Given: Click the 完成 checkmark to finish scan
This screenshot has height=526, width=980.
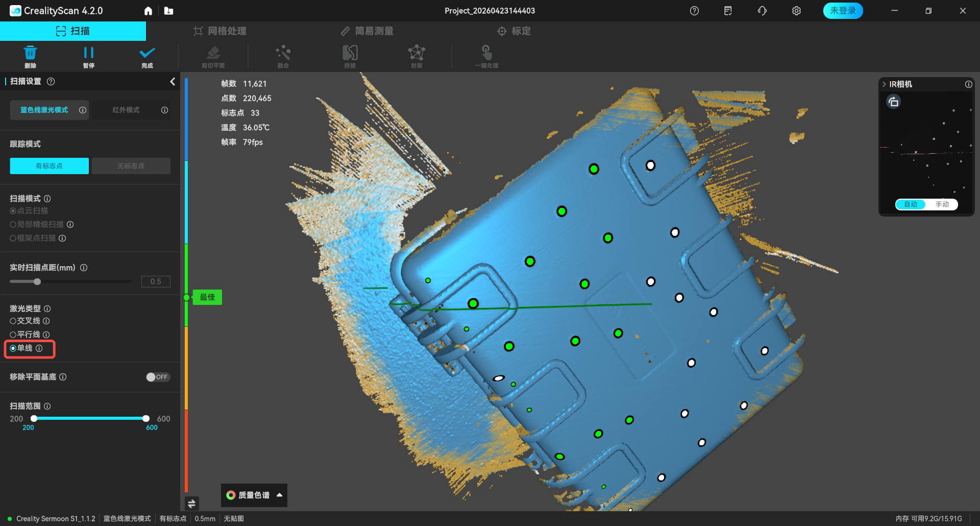Looking at the screenshot, I should click(x=147, y=54).
